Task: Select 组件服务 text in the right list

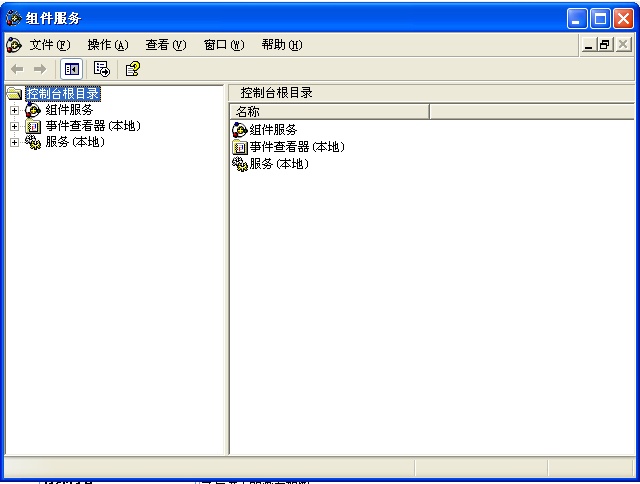Action: click(273, 130)
